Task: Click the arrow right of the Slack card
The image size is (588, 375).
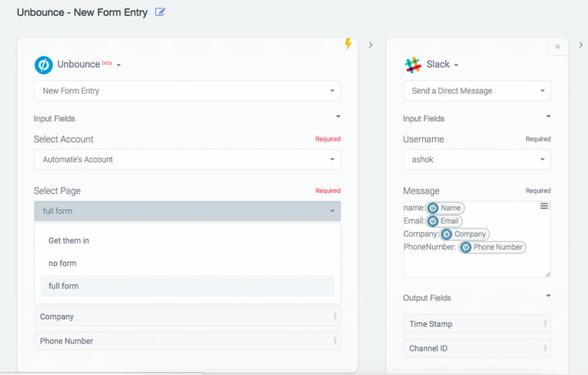Action: (x=581, y=45)
